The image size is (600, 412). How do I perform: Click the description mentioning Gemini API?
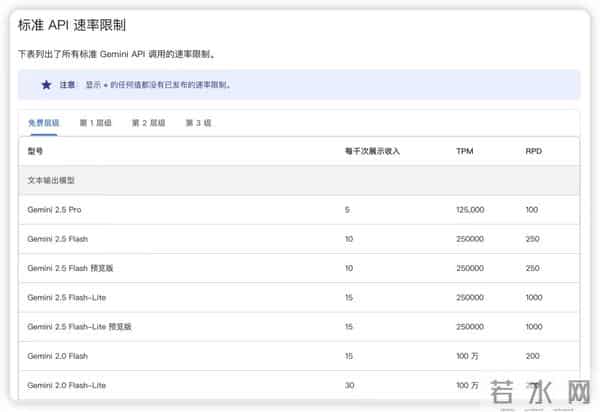(x=117, y=54)
